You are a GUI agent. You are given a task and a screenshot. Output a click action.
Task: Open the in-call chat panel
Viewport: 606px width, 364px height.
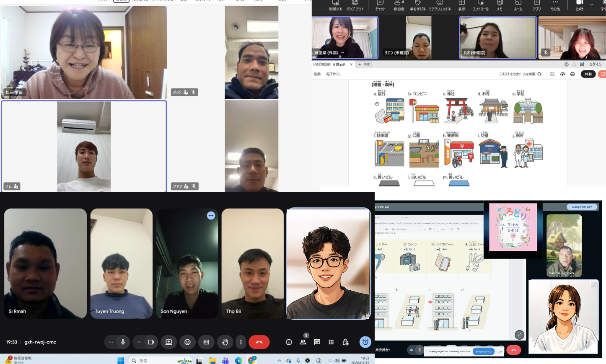pos(317,342)
